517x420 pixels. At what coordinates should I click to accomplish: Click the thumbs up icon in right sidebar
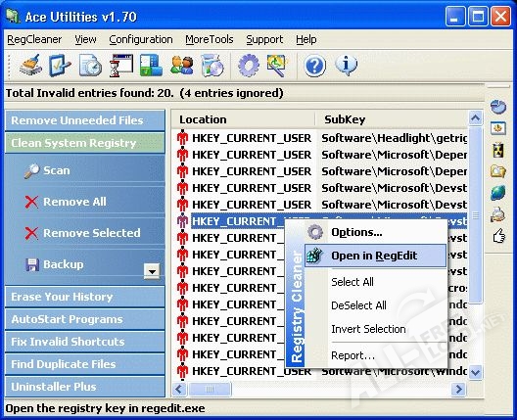click(498, 235)
